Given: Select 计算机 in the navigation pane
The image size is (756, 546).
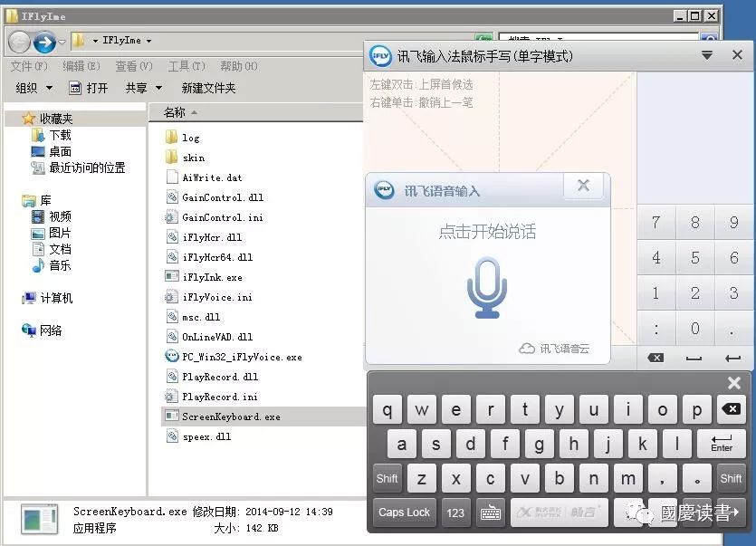Looking at the screenshot, I should pos(56,298).
